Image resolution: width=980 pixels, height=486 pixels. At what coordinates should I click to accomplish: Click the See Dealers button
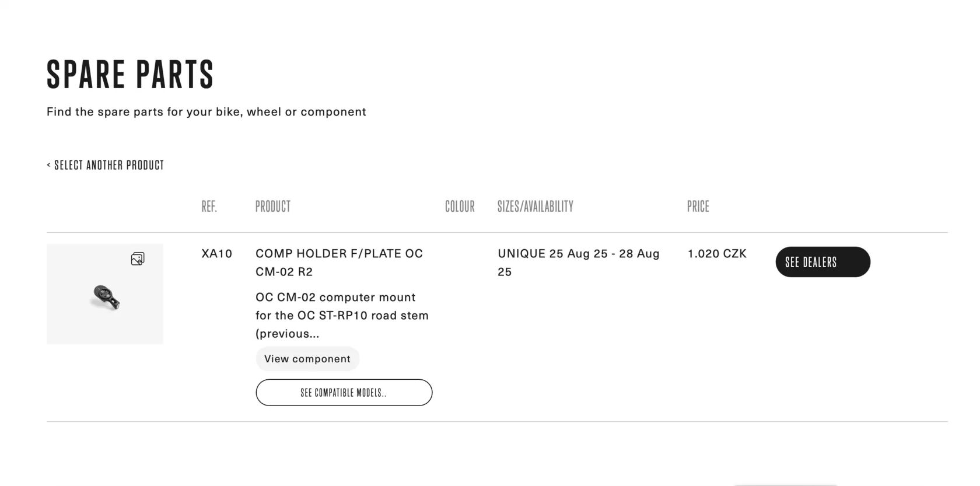click(x=823, y=262)
